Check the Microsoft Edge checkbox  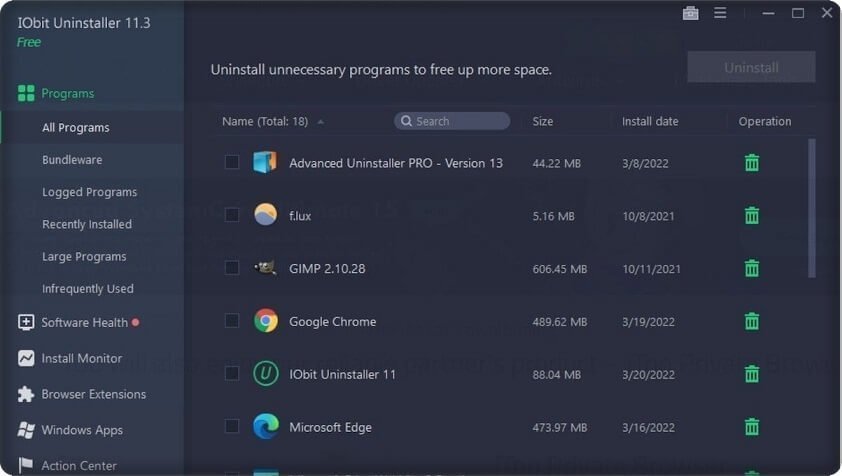coord(232,426)
